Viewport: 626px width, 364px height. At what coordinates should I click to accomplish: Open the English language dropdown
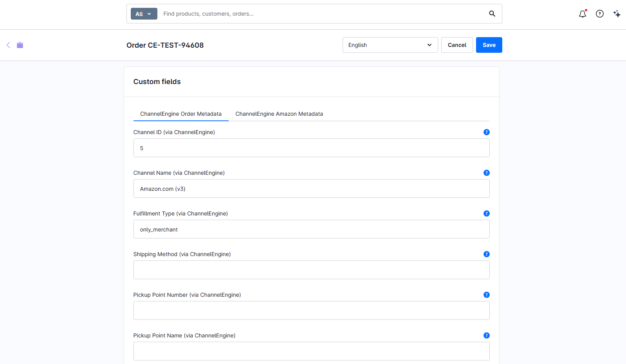(x=390, y=45)
